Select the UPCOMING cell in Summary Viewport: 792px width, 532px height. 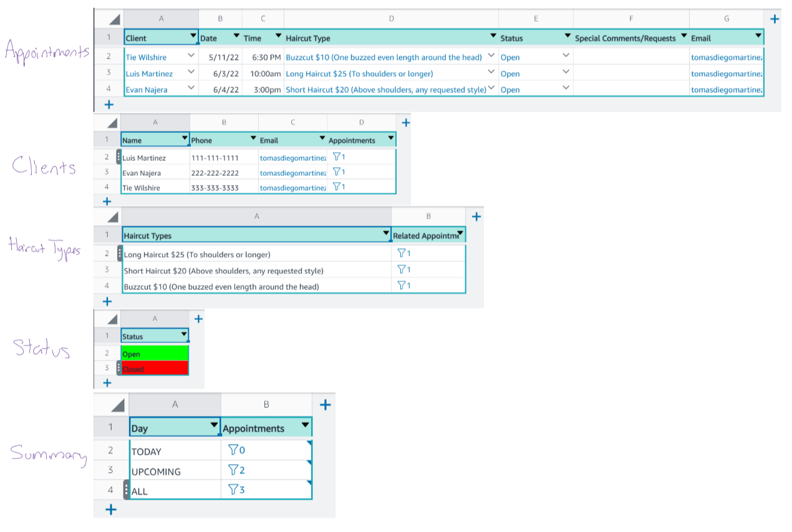coord(175,471)
